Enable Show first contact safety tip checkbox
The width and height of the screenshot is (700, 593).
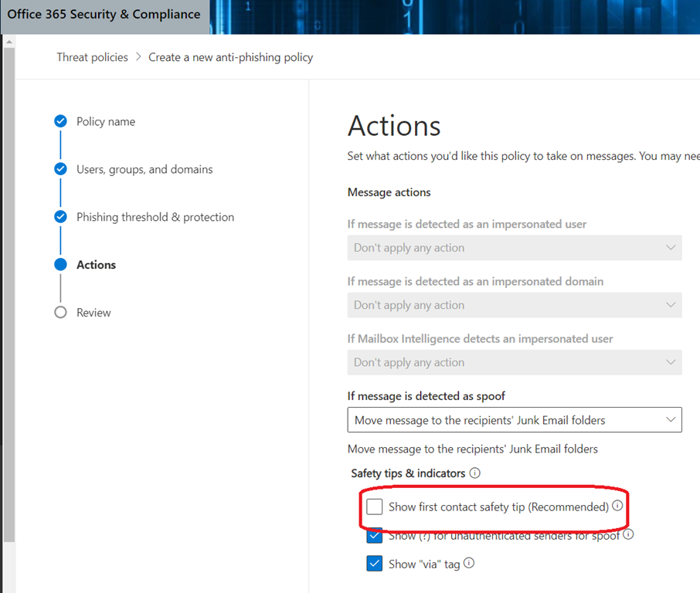click(375, 507)
